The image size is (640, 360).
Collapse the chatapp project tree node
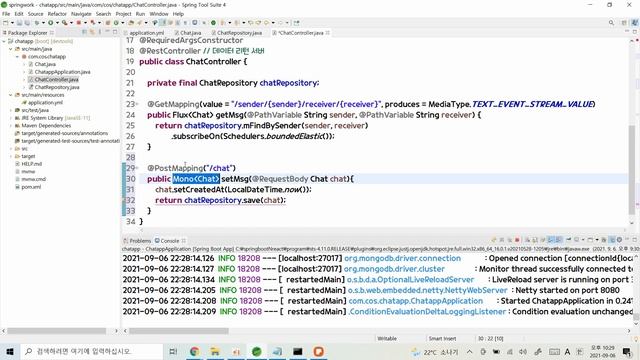(4, 41)
